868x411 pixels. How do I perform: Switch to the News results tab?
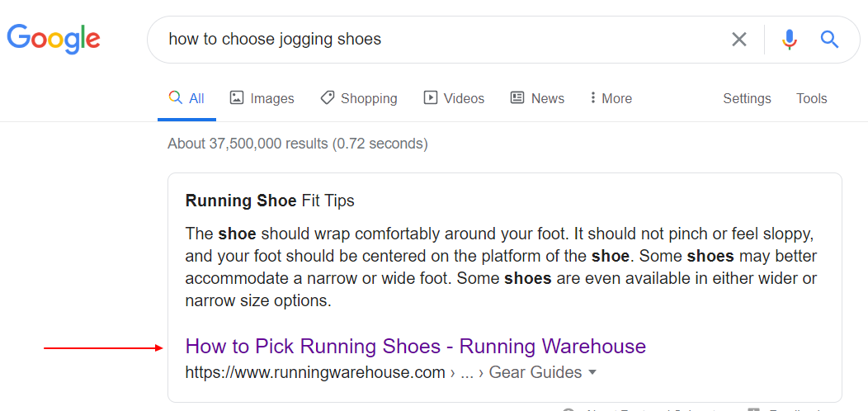537,98
